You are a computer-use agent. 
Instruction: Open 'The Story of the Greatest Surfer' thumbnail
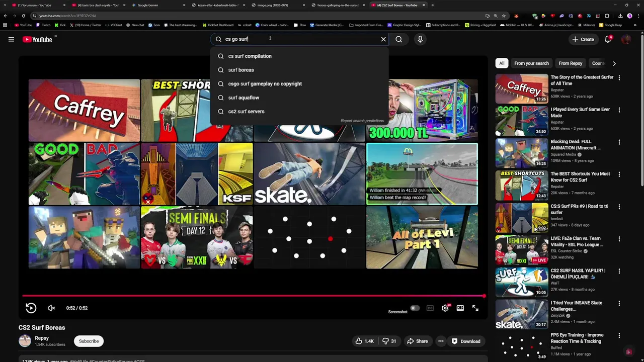click(522, 88)
